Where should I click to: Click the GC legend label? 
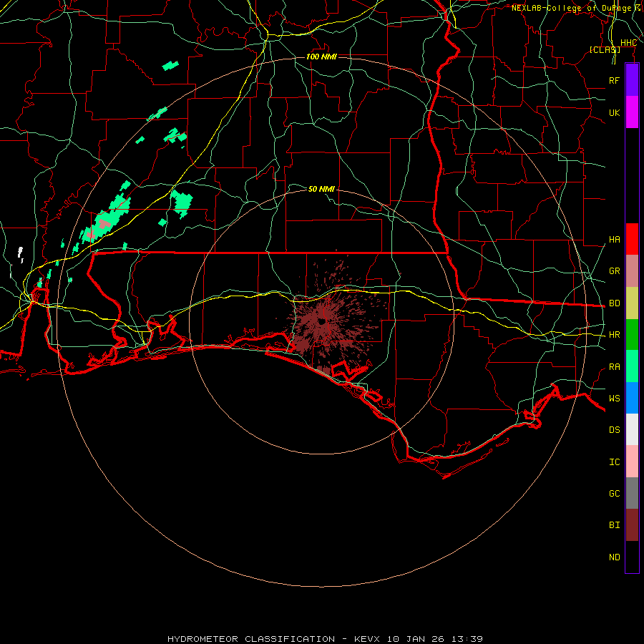coord(614,494)
